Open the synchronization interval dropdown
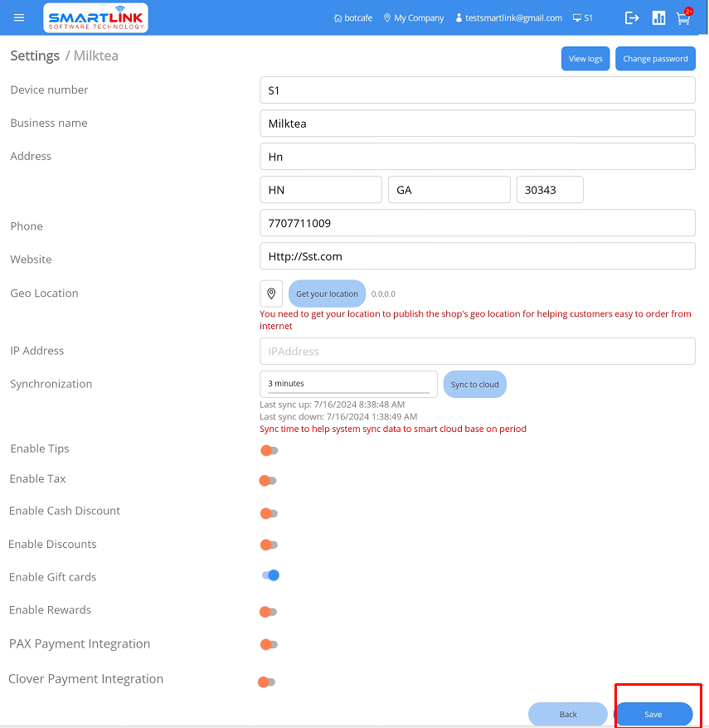709x728 pixels. [x=348, y=384]
